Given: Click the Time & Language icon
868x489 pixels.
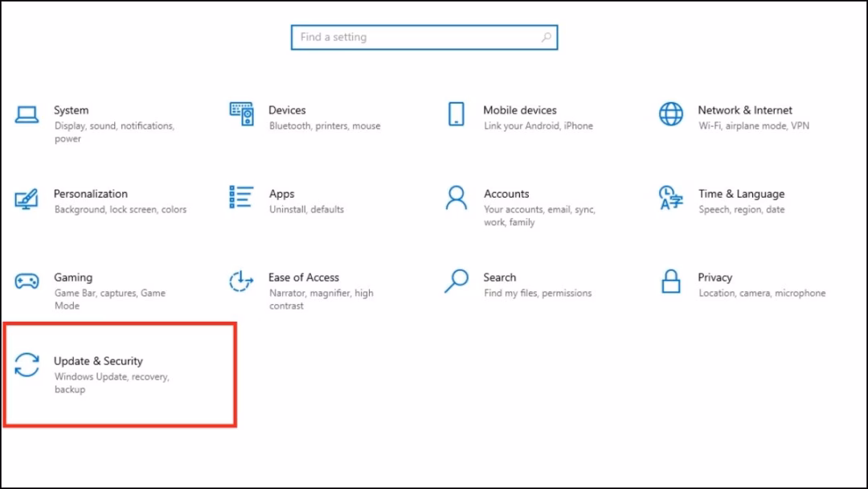Looking at the screenshot, I should tap(671, 199).
